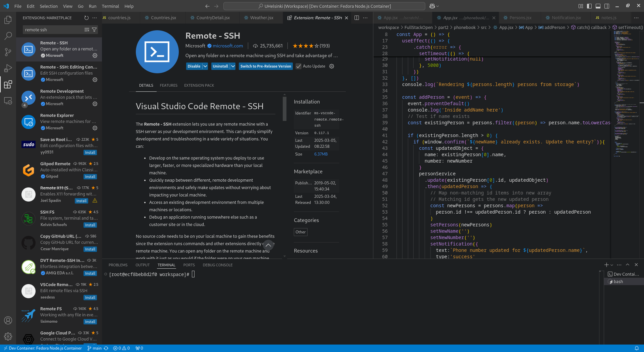Open the Search view
The height and width of the screenshot is (352, 644).
tap(8, 36)
